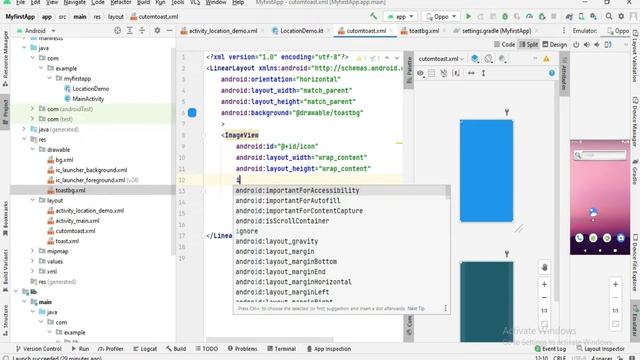Click the orientation rotate icon in design toolbar
The width and height of the screenshot is (640, 360).
point(489,59)
